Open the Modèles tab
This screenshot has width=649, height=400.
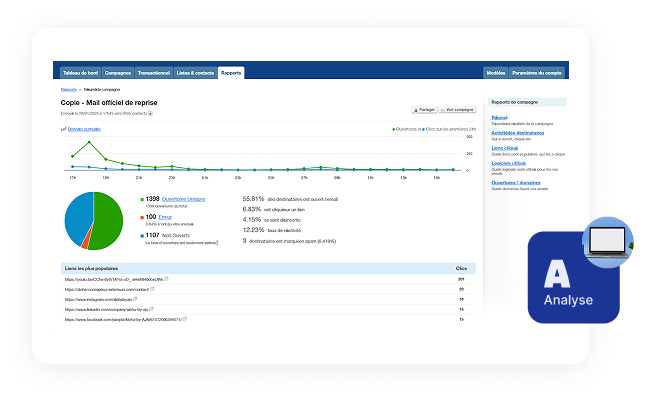pos(495,73)
